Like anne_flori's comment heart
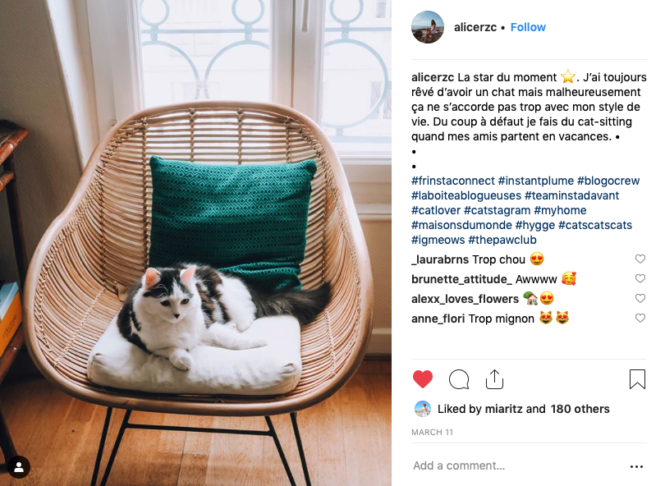 tap(640, 318)
